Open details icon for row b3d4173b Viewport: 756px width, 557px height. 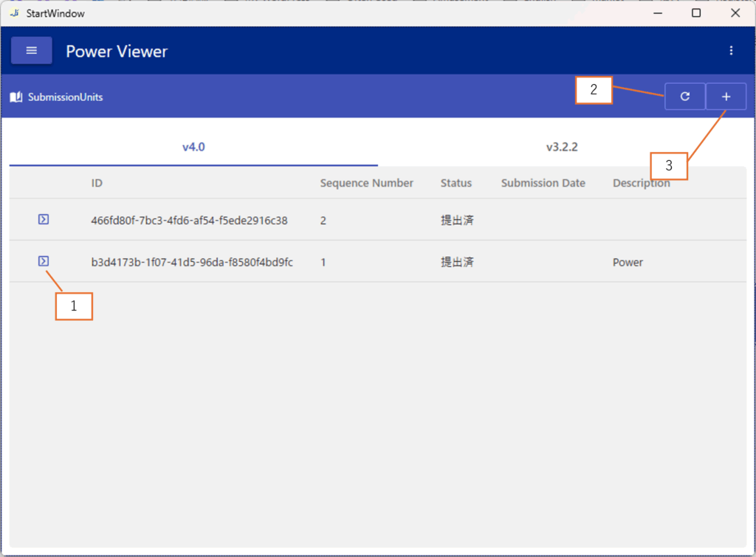44,261
